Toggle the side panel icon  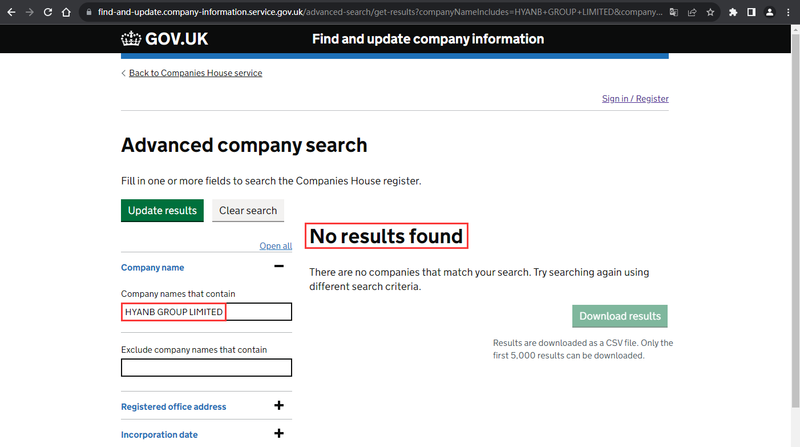[751, 12]
